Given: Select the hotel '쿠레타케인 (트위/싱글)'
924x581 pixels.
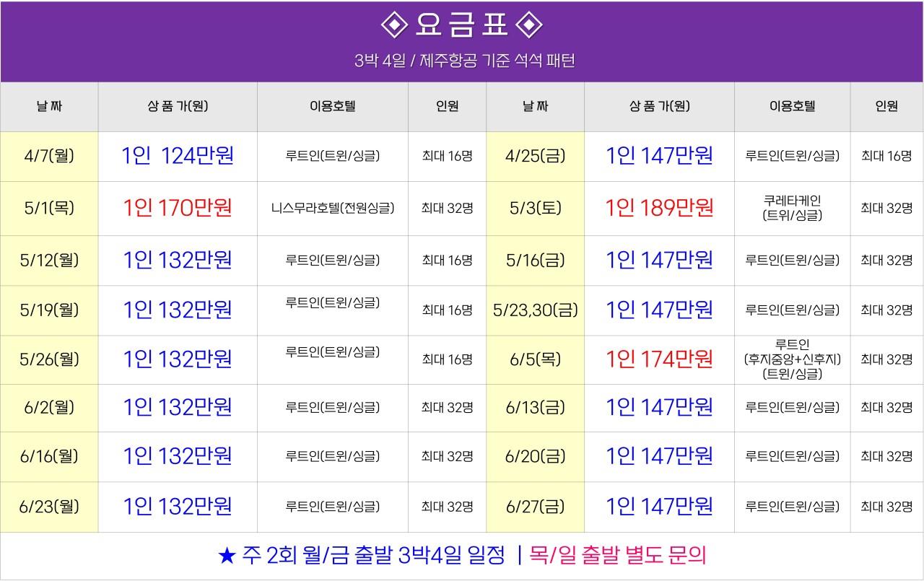Looking at the screenshot, I should click(x=793, y=208).
